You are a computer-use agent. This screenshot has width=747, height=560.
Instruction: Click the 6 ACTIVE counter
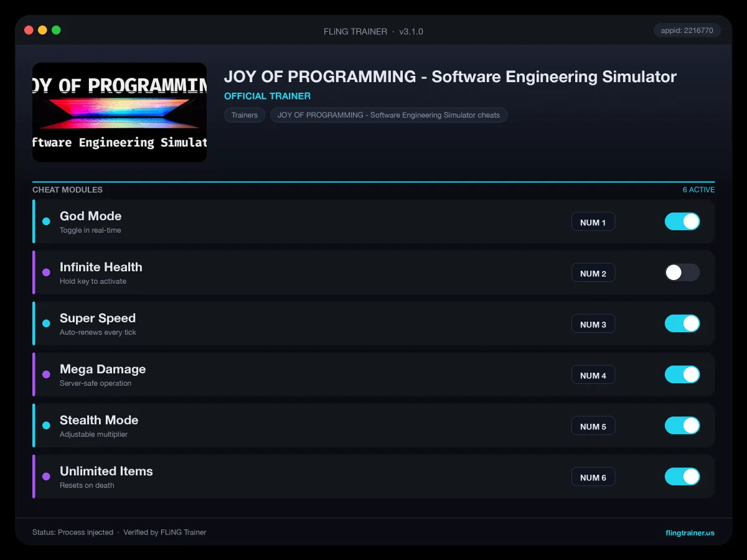pyautogui.click(x=698, y=190)
